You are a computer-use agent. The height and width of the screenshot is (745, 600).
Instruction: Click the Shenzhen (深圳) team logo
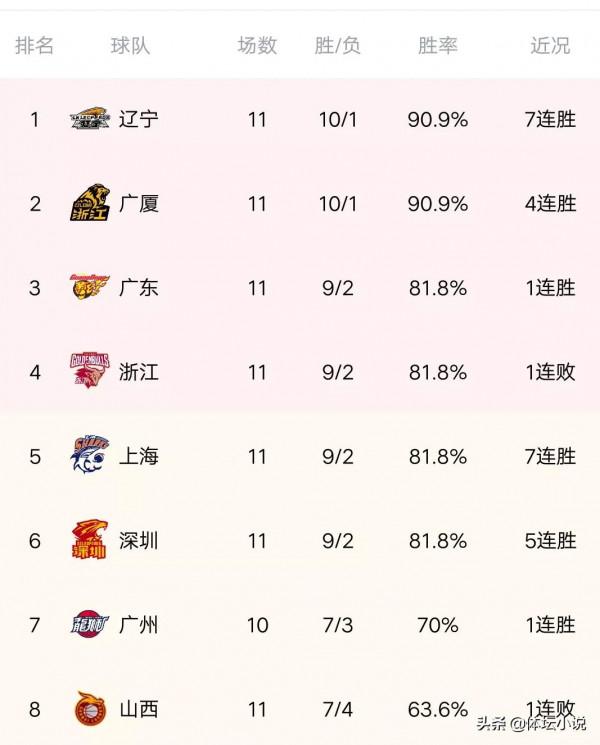[90, 541]
